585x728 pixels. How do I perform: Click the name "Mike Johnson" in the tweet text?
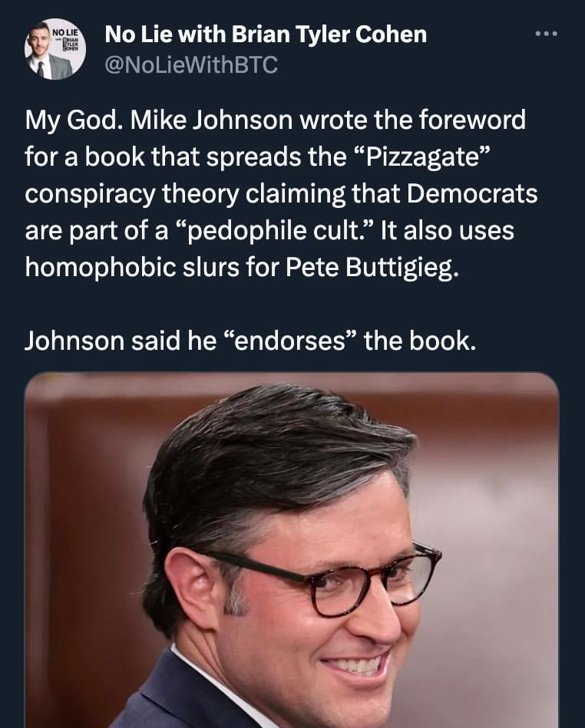[211, 120]
